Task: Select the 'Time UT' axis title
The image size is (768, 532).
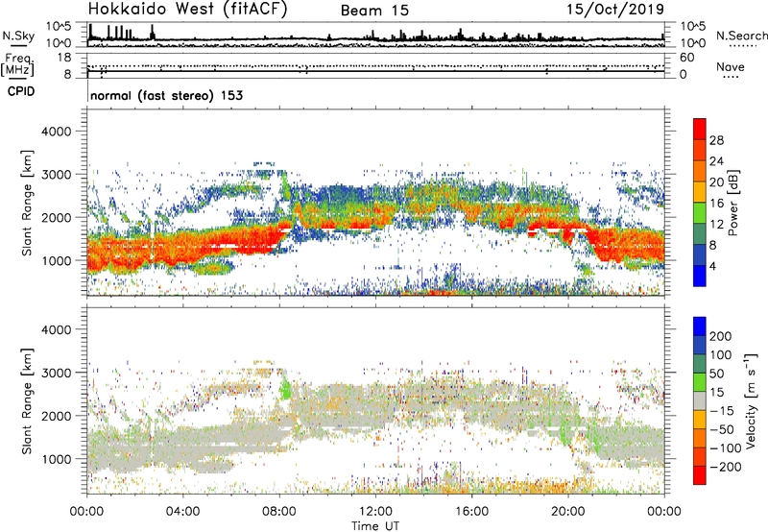Action: [375, 525]
